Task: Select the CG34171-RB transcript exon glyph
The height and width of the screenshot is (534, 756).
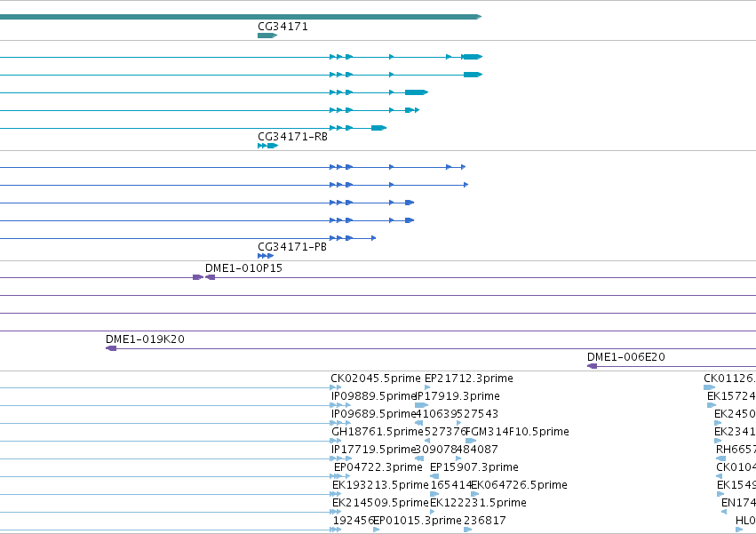Action: point(268,146)
